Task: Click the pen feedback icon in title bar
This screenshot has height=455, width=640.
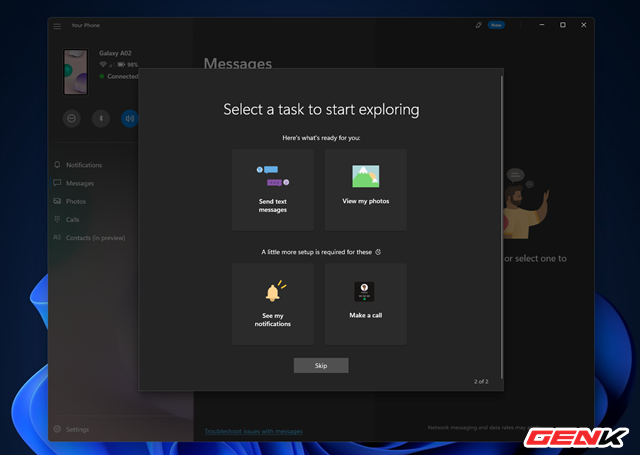Action: 478,25
